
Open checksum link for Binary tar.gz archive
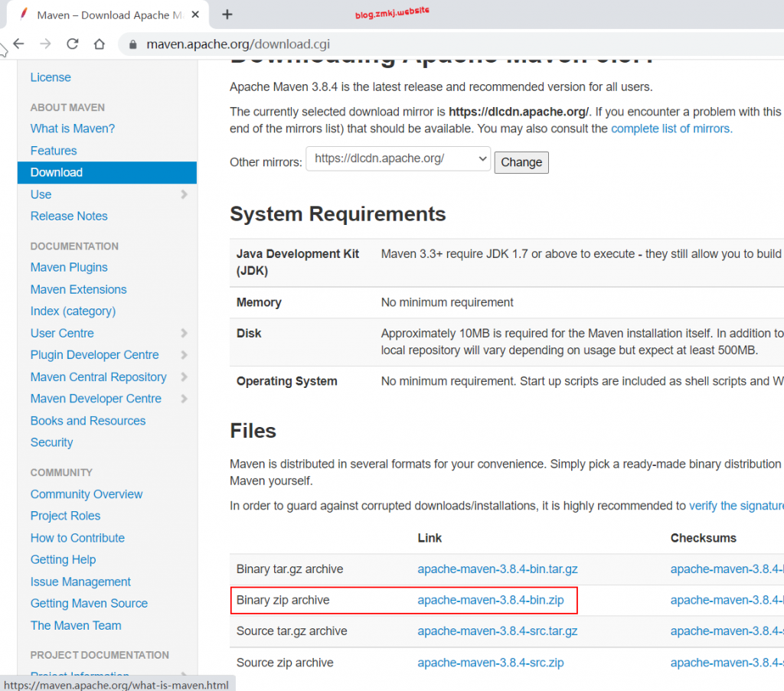pos(727,569)
